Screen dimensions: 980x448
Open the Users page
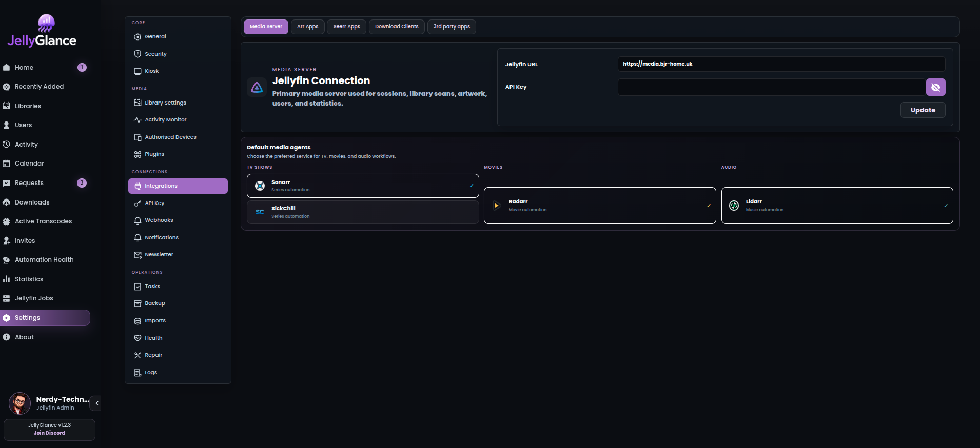click(45, 125)
